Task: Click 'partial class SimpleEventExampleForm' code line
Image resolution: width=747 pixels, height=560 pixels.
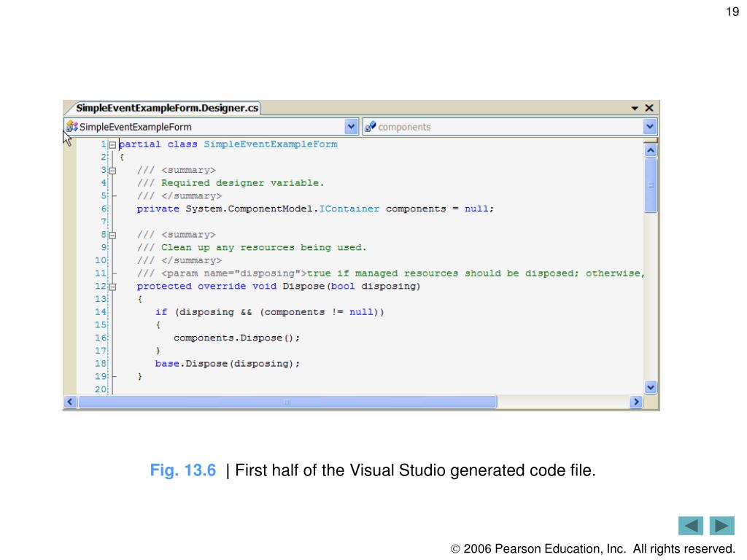Action: pos(228,144)
